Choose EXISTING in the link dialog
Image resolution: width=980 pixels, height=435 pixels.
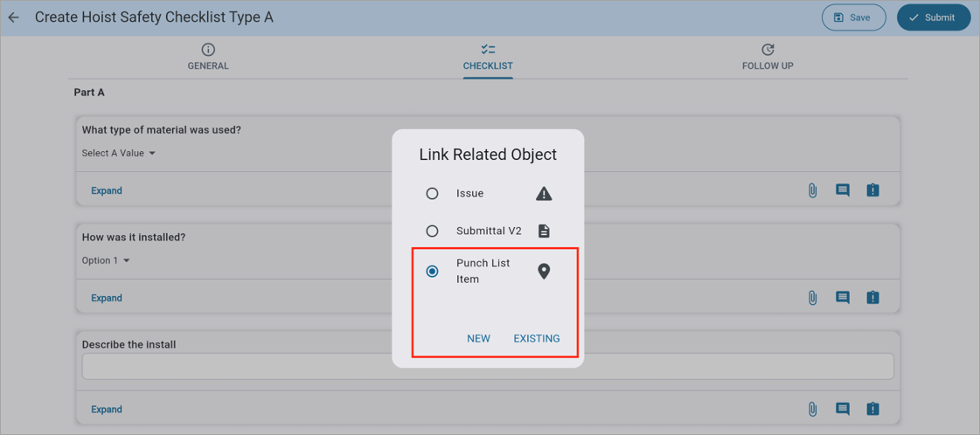(x=537, y=338)
